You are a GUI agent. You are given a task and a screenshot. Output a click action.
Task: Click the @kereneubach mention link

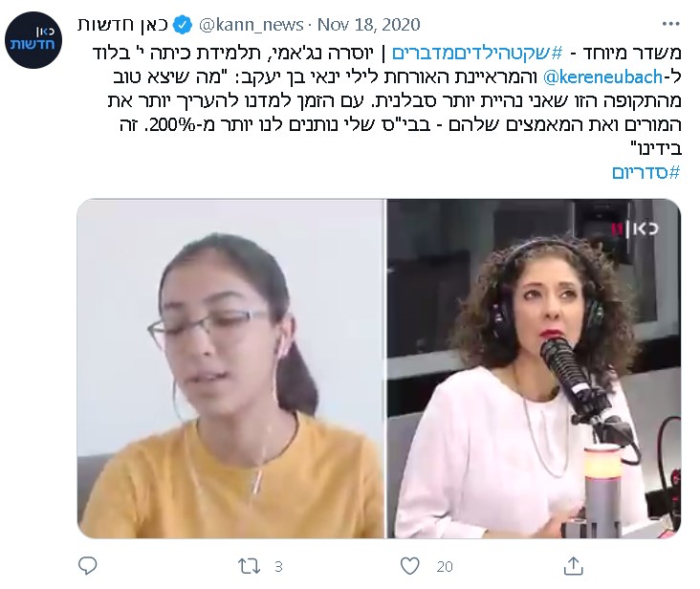coord(602,77)
